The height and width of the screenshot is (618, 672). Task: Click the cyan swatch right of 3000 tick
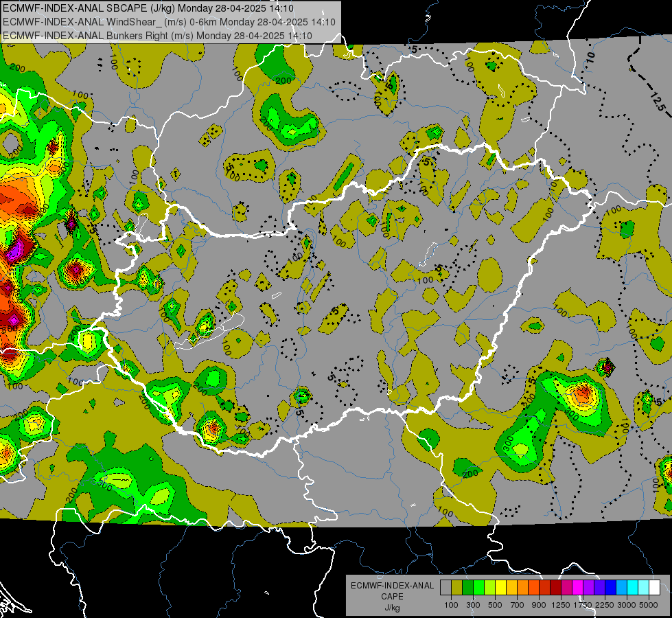point(633,588)
